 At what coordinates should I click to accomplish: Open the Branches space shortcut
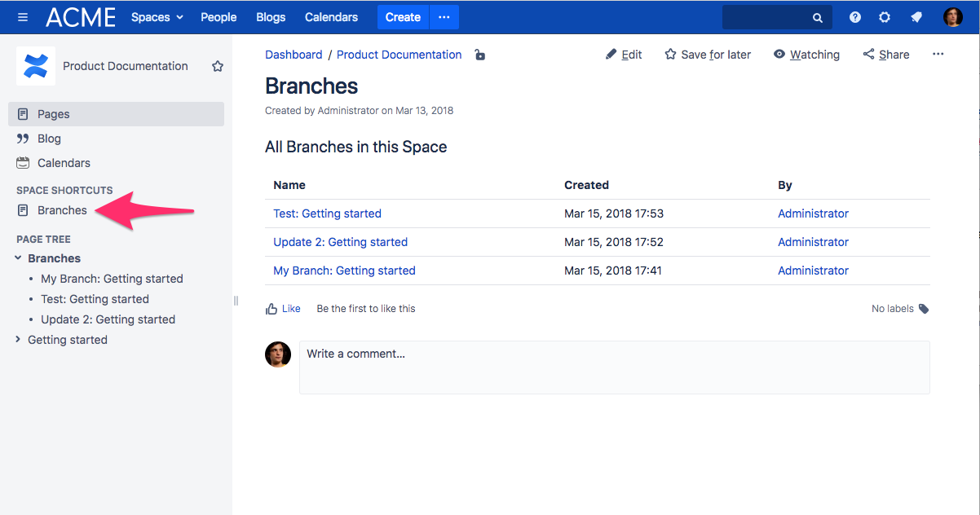pos(62,210)
